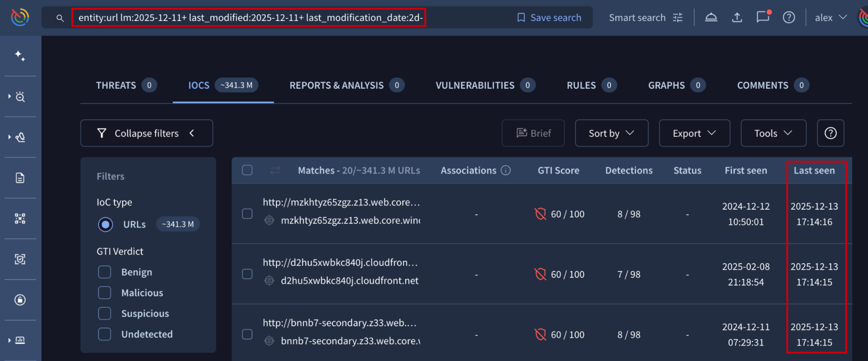Expand the Export dropdown
Viewport: 868px width, 361px height.
(694, 133)
